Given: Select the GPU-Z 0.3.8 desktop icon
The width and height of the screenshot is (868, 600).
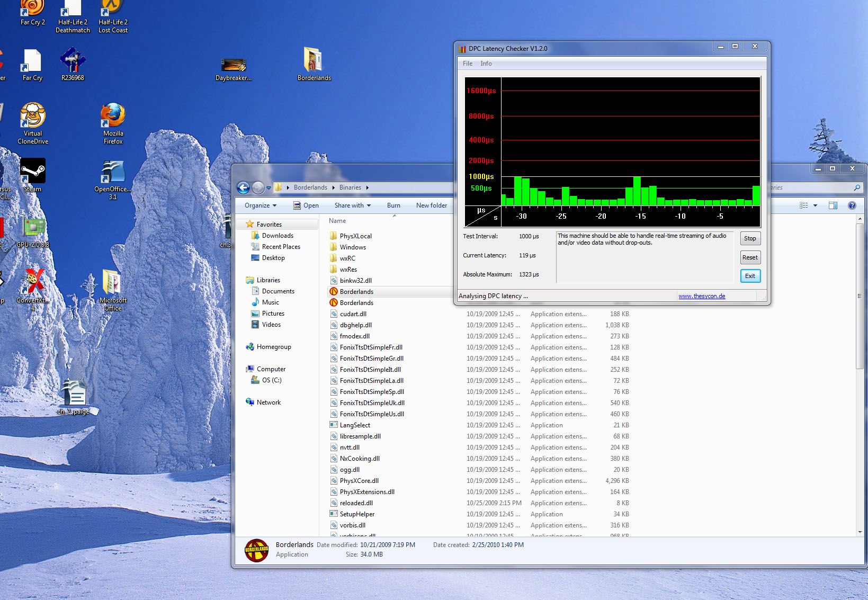Looking at the screenshot, I should tap(32, 232).
